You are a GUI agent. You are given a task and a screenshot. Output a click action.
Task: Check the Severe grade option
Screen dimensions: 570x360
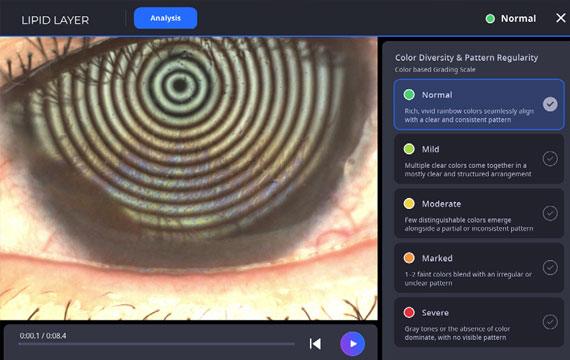tap(550, 322)
